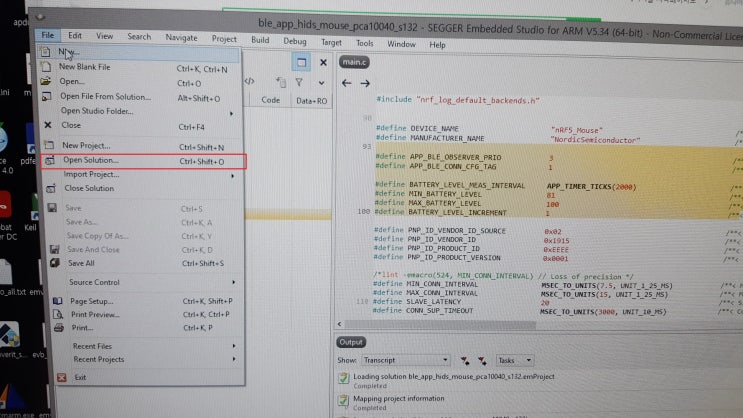Click the editor horizontal scrollbar
The width and height of the screenshot is (743, 418).
point(440,325)
